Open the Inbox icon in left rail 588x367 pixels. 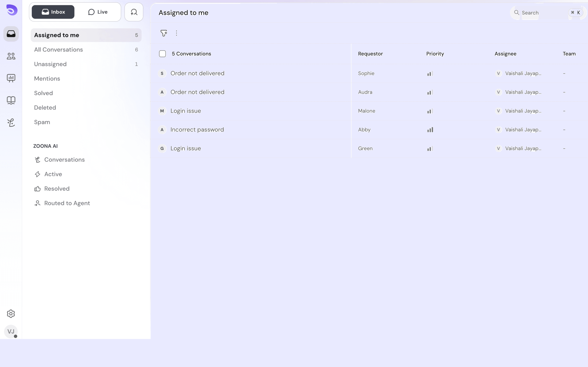(x=11, y=34)
